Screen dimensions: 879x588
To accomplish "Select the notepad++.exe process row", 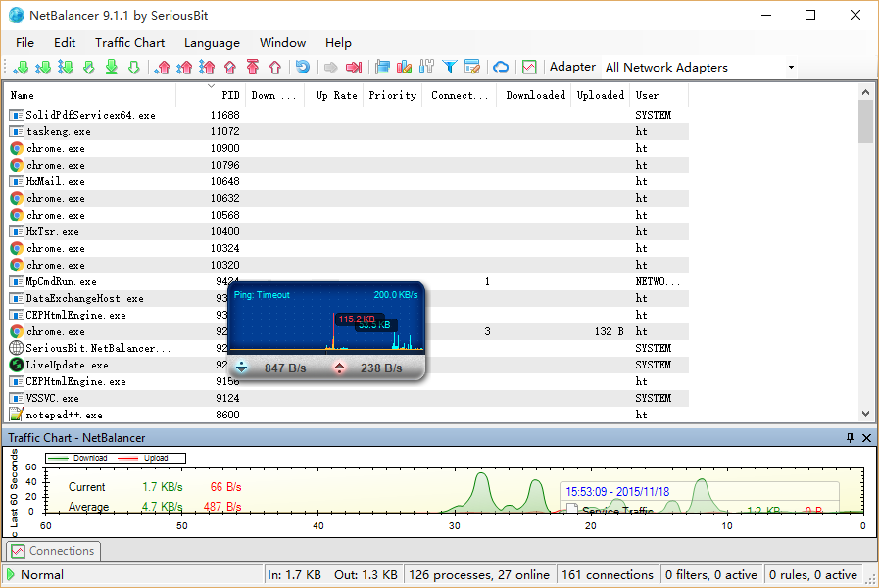I will click(64, 416).
